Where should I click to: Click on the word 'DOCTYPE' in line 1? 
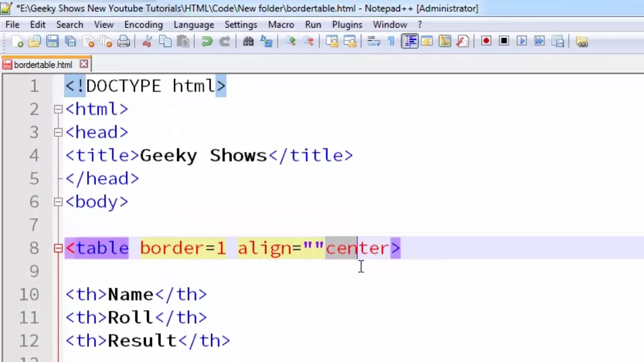(124, 86)
